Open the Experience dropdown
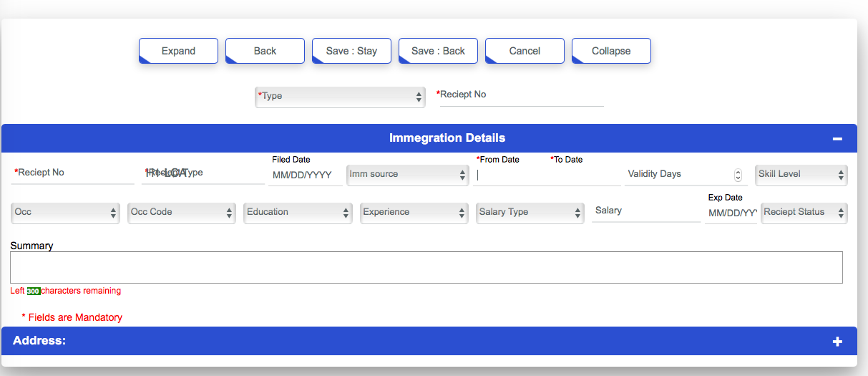The image size is (868, 376). pos(414,213)
